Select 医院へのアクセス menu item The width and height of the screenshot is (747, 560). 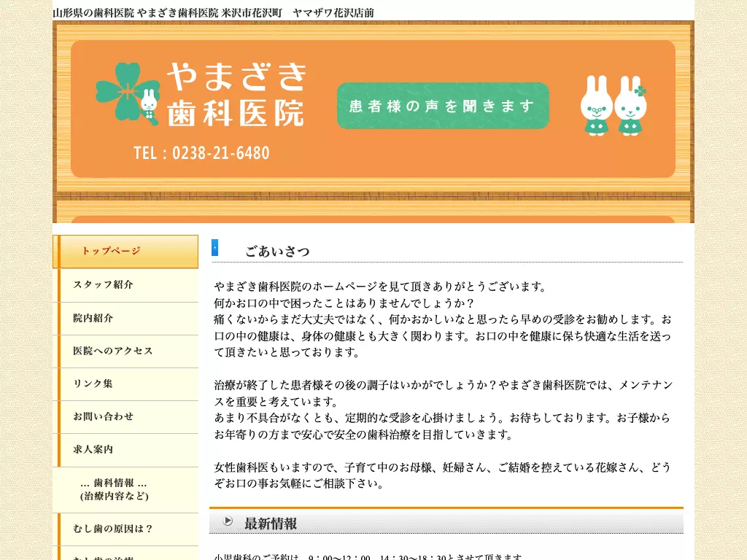125,351
